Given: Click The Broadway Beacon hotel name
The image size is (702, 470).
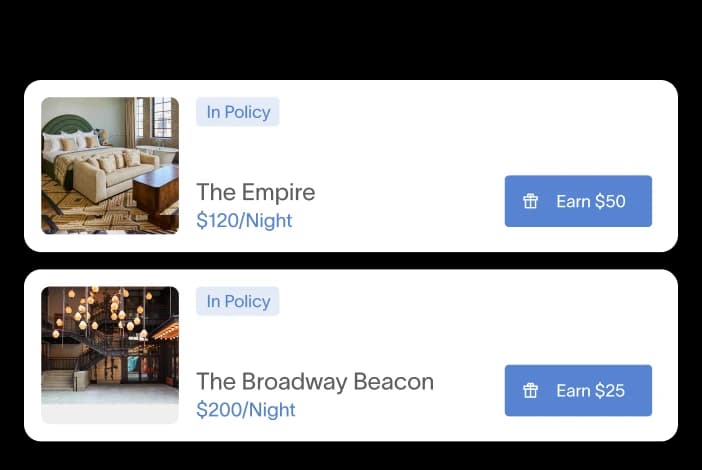Looking at the screenshot, I should (314, 381).
